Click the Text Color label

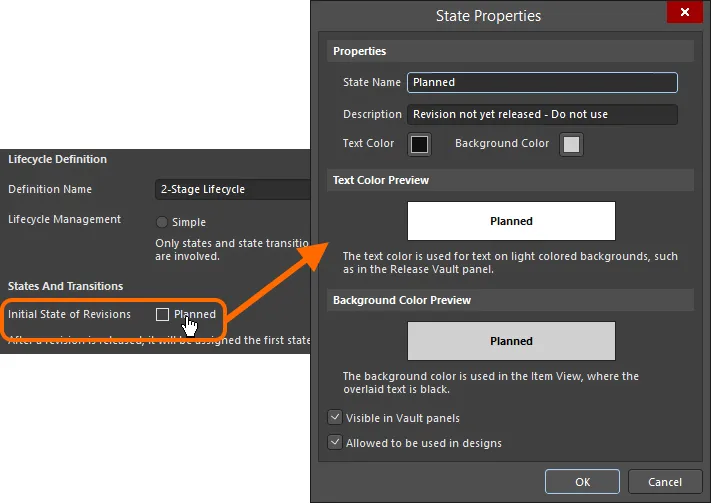[368, 143]
